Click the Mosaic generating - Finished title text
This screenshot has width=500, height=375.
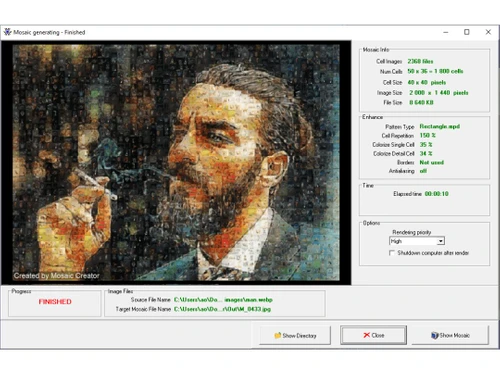pos(49,32)
